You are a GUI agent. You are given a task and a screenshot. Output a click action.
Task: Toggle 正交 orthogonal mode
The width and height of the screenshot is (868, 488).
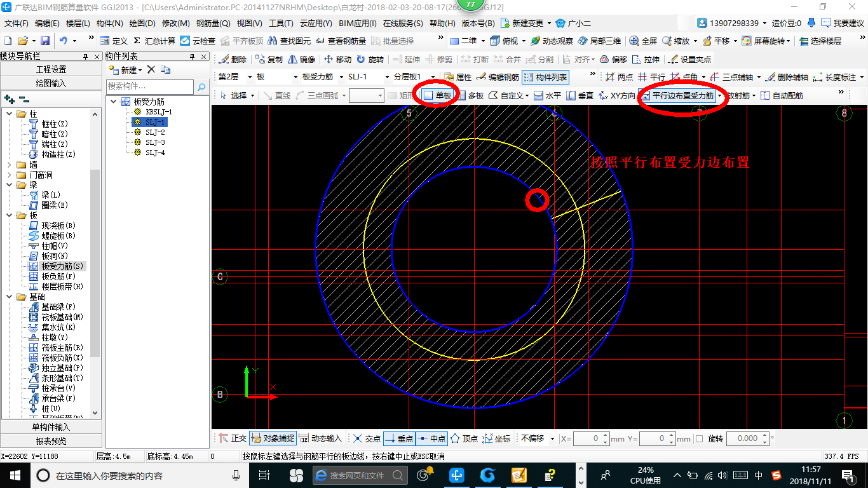tap(233, 438)
